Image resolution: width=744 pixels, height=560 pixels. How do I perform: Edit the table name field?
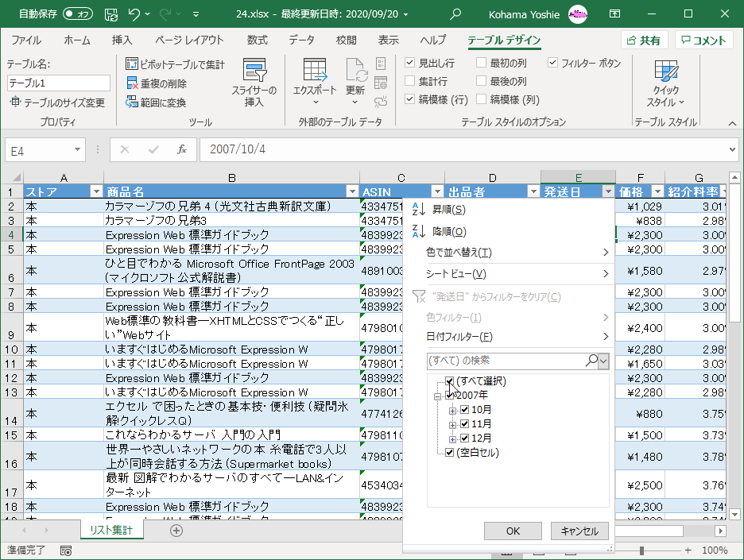click(x=59, y=83)
